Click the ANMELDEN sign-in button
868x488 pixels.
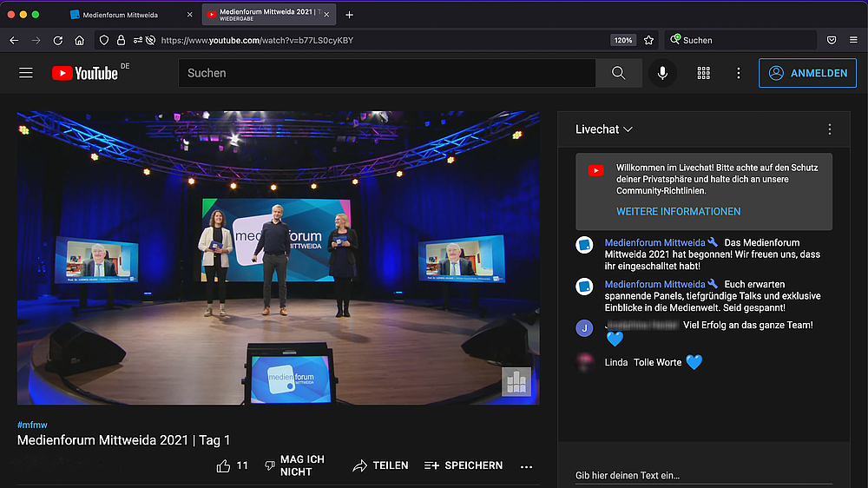[x=807, y=73]
